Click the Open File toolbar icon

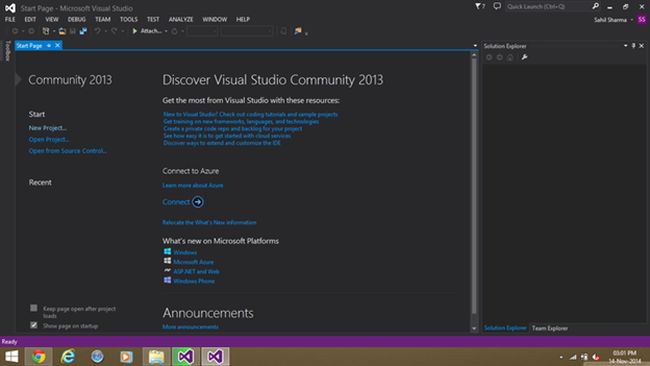pos(62,31)
